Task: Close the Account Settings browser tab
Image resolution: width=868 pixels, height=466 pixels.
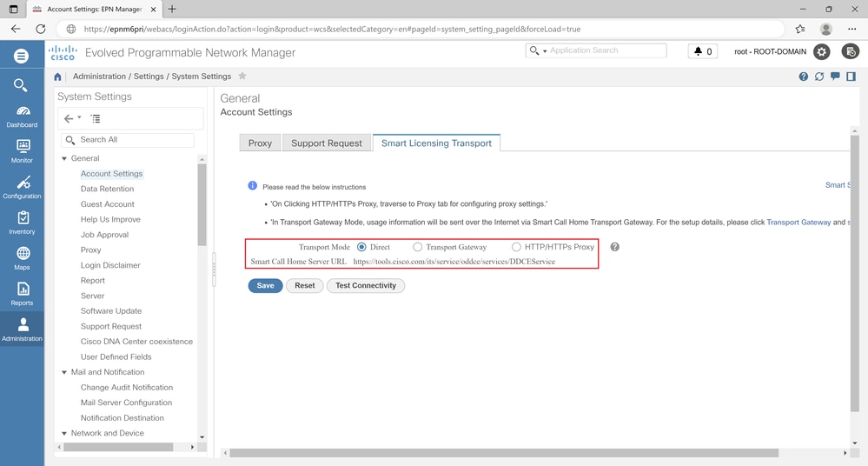Action: coord(154,9)
